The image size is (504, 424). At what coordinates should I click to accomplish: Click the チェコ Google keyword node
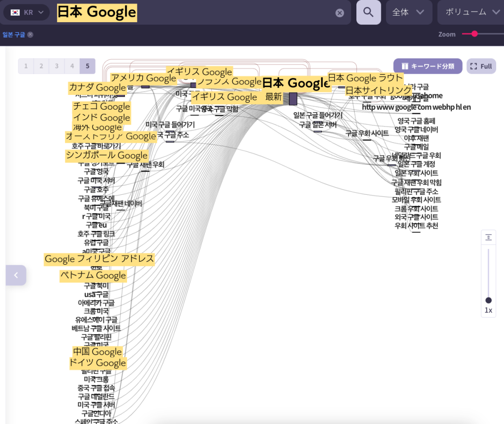101,106
